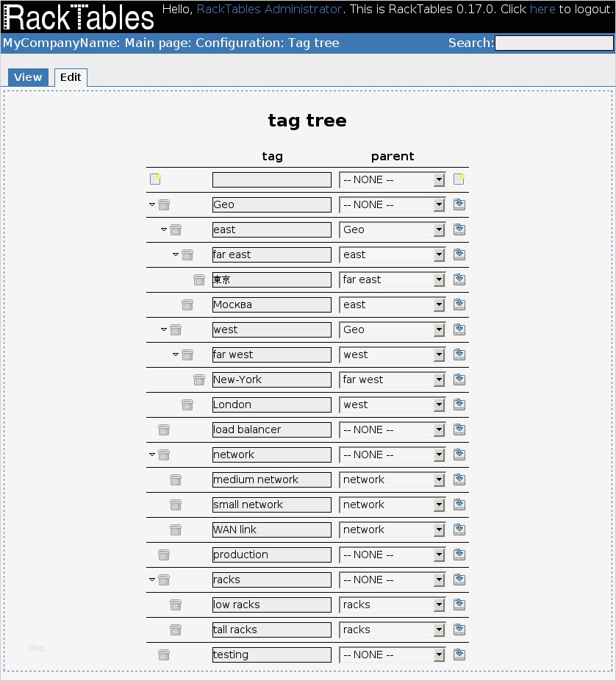Switch to the View tab
616x681 pixels.
coord(28,77)
